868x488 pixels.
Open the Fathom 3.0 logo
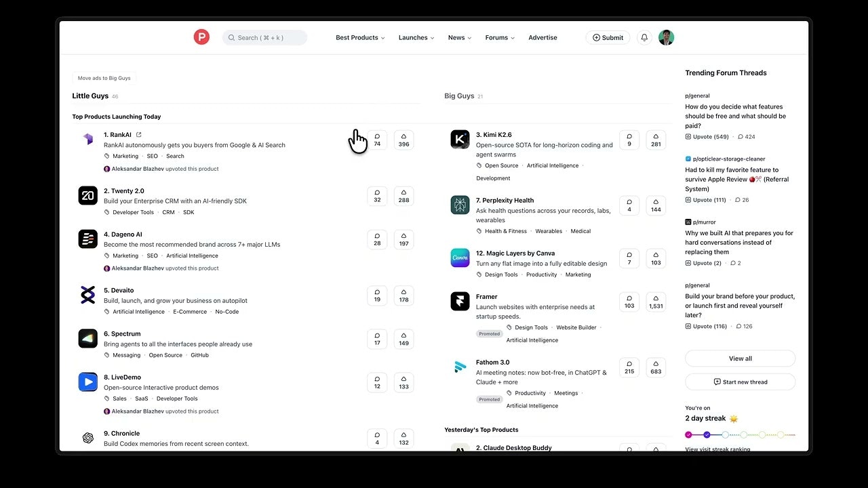[460, 367]
